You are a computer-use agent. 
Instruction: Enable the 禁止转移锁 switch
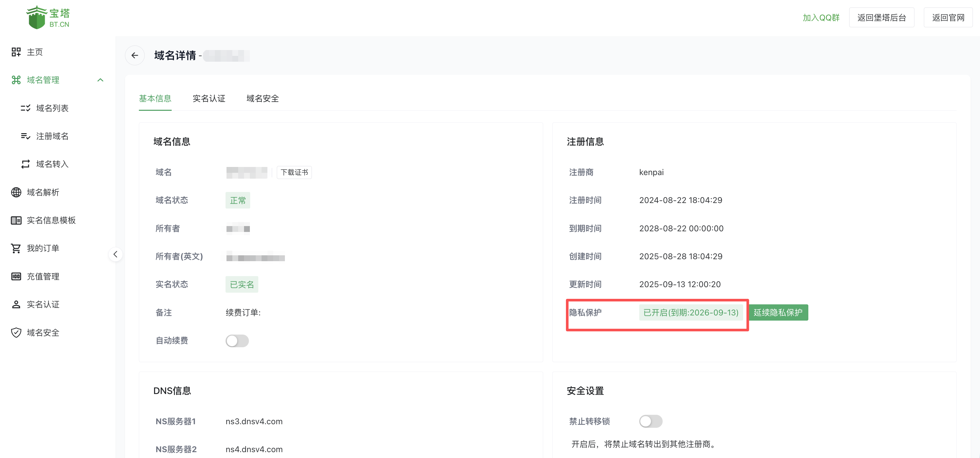click(x=651, y=421)
